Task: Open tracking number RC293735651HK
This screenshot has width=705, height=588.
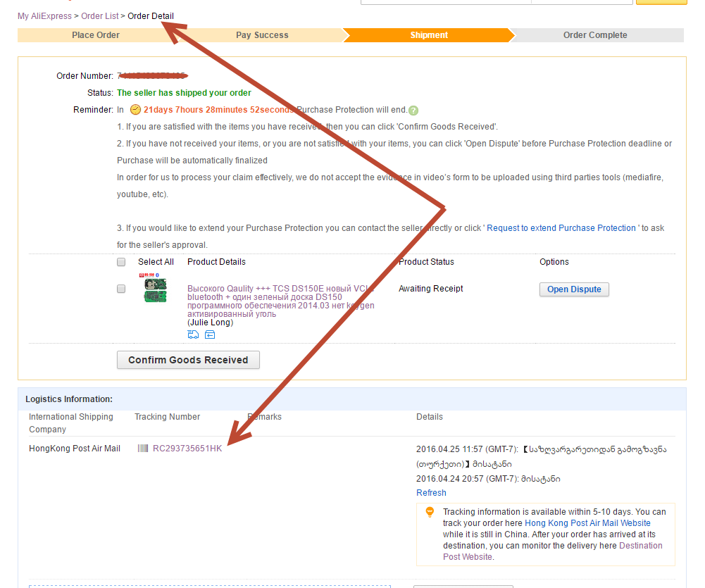Action: [x=187, y=448]
